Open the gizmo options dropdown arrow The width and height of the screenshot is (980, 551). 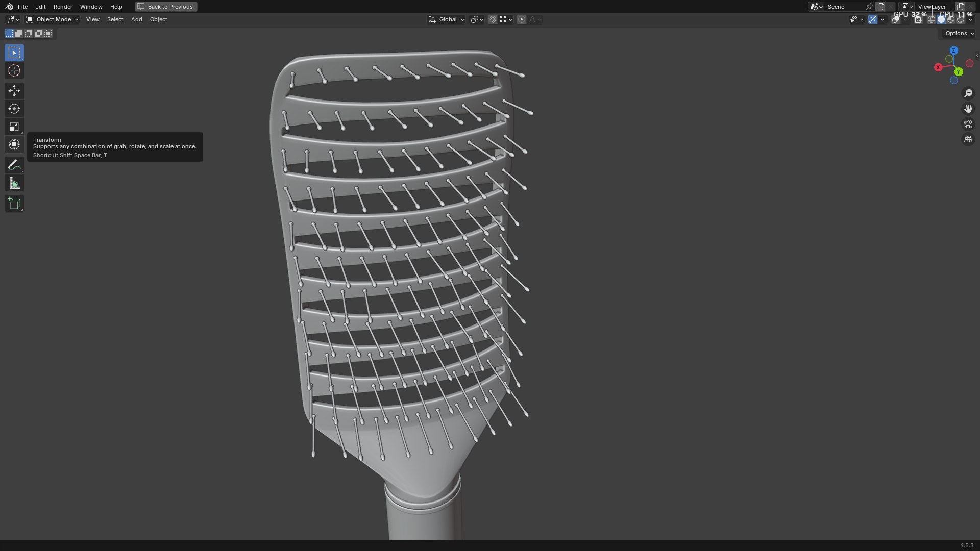[883, 19]
